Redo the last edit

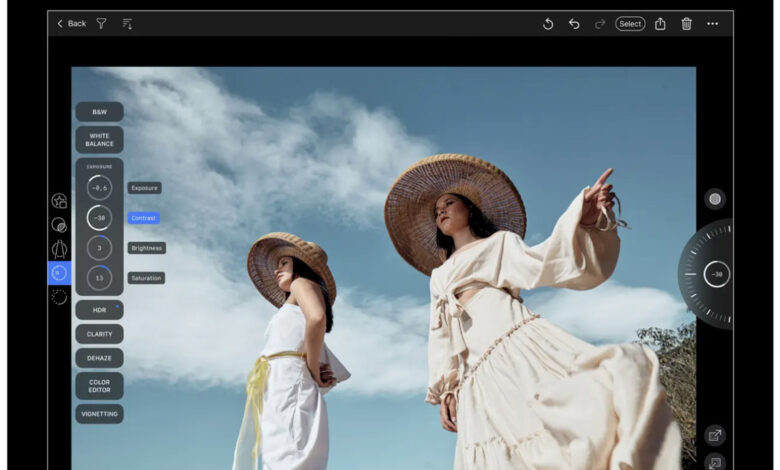600,23
